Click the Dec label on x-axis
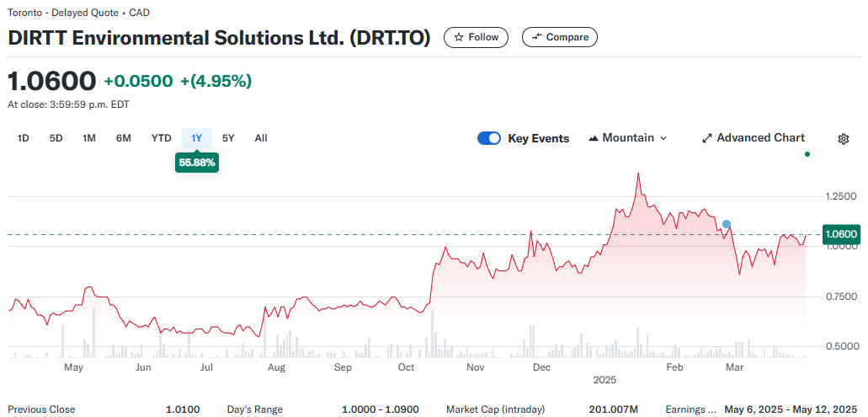 [x=542, y=367]
